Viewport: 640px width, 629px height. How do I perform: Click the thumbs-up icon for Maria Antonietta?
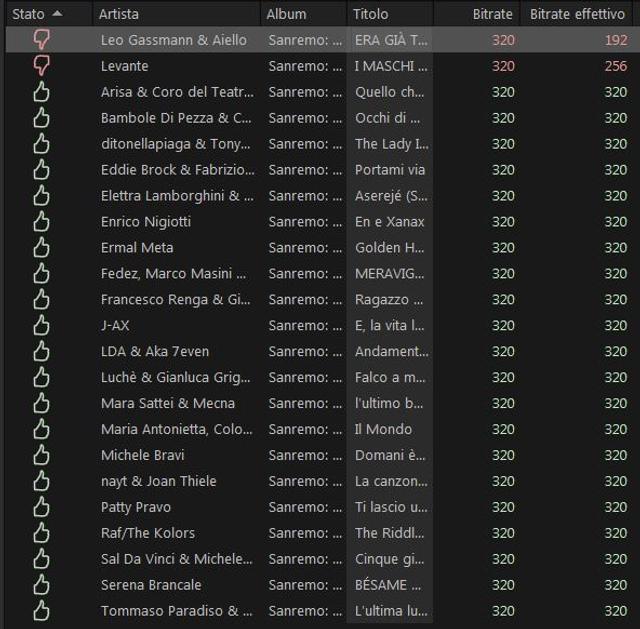point(41,429)
